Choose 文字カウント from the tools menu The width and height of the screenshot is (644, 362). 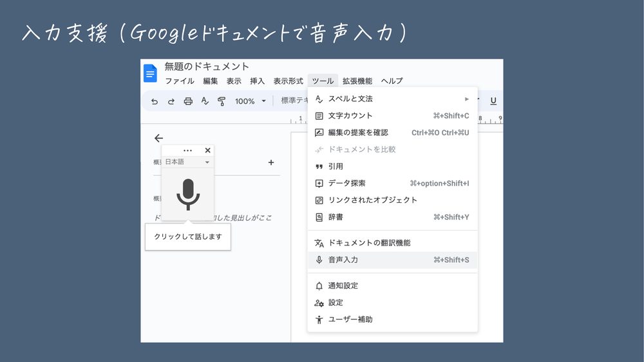(392, 116)
